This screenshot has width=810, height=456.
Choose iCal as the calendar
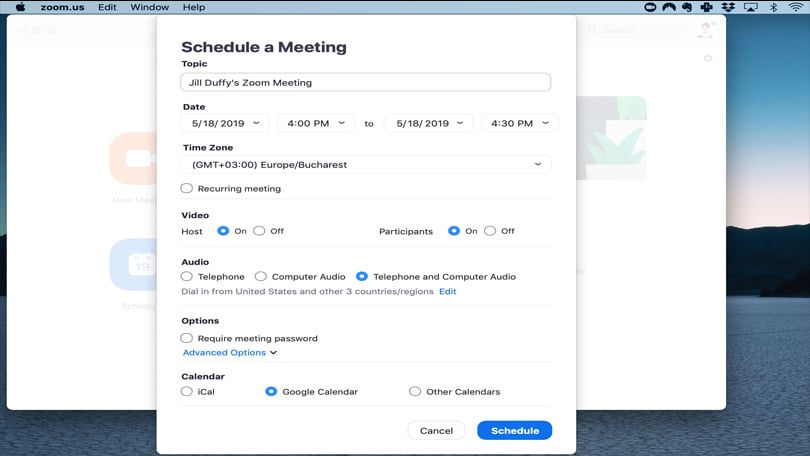(187, 392)
